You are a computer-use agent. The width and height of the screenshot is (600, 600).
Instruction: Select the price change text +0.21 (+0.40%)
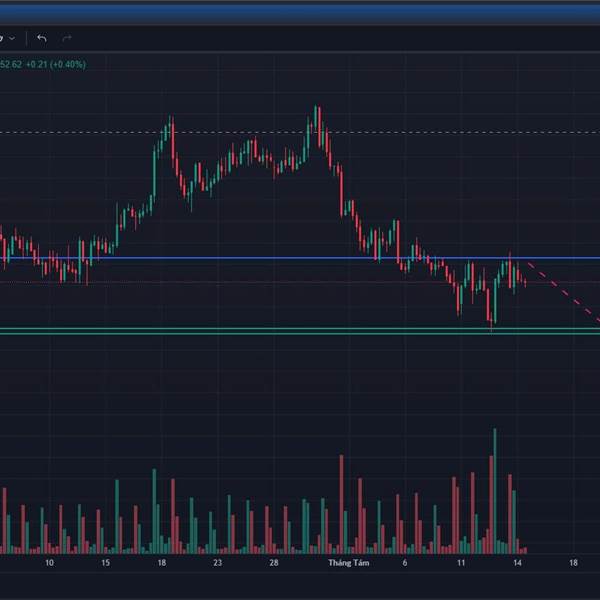point(56,64)
